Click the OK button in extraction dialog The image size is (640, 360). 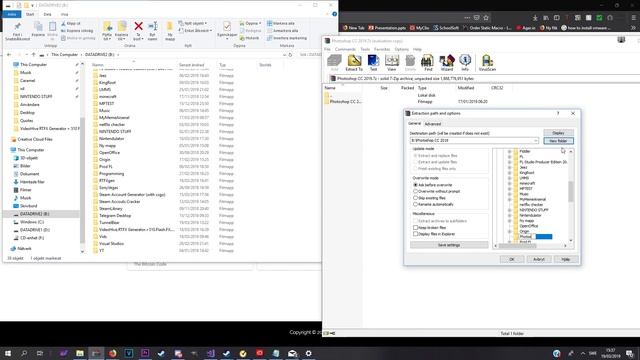pos(511,259)
